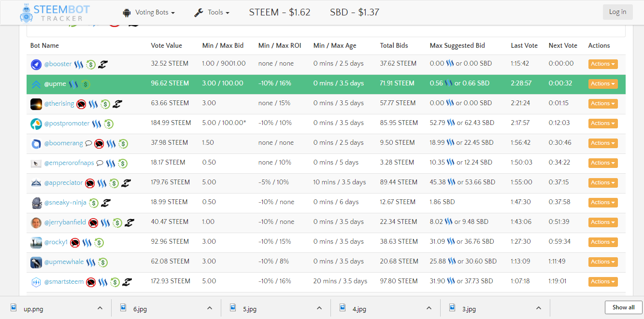Screen dimensions: 644x319
Task: Open the Actions dropdown for @booster
Action: [x=603, y=64]
